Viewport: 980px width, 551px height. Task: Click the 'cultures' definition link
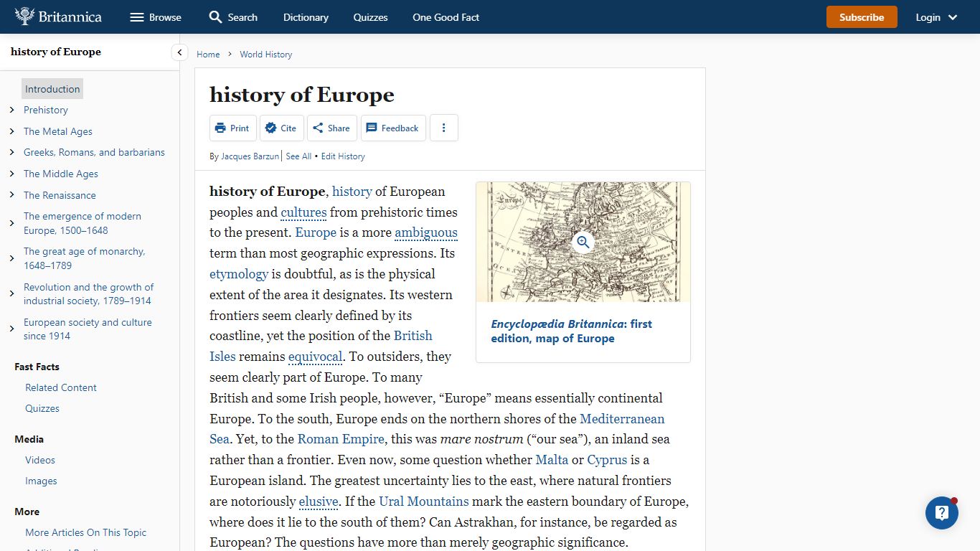pyautogui.click(x=303, y=212)
